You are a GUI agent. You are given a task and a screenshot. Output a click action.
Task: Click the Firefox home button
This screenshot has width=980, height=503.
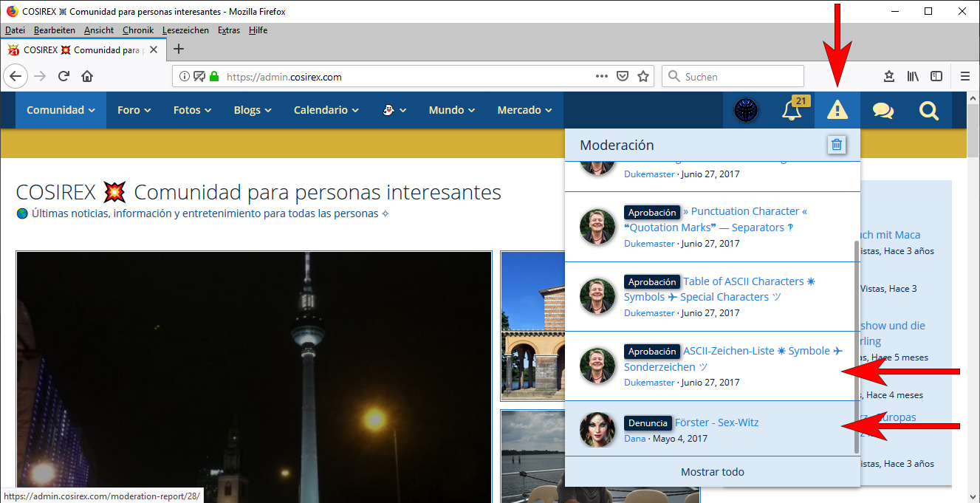87,76
